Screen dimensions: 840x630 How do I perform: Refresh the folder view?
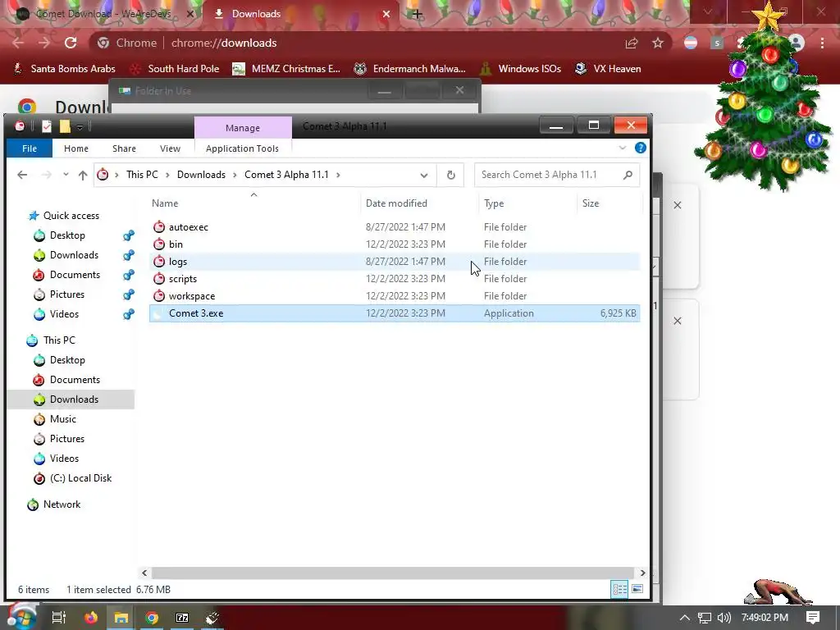(450, 176)
